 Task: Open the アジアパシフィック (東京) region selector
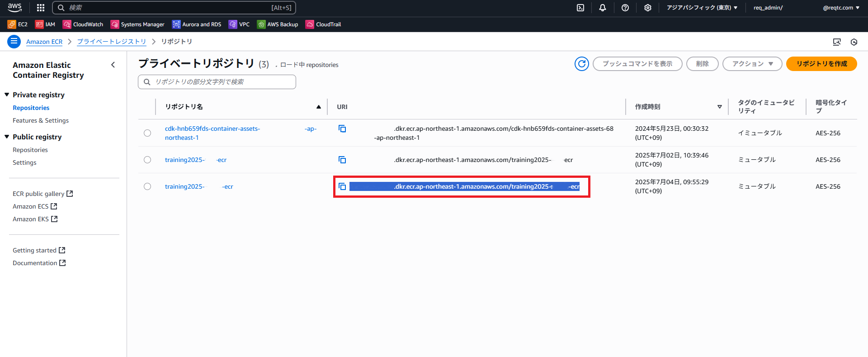coord(702,8)
